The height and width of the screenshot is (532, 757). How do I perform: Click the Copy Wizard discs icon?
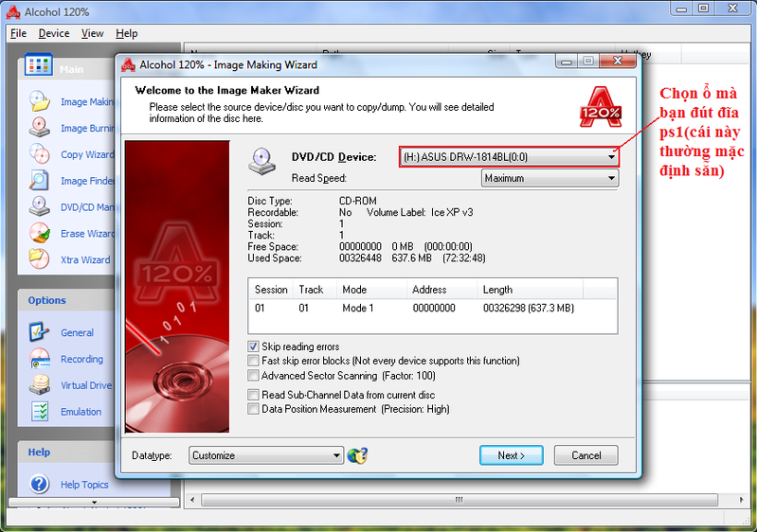tap(39, 154)
